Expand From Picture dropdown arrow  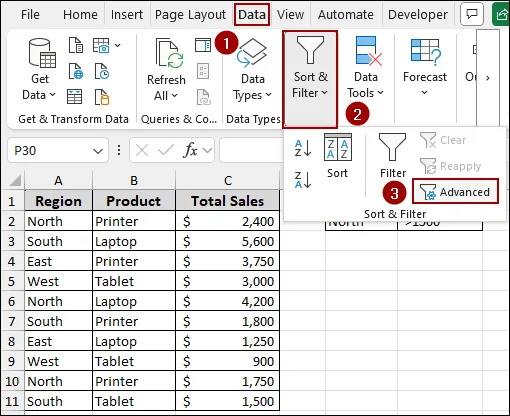(117, 45)
